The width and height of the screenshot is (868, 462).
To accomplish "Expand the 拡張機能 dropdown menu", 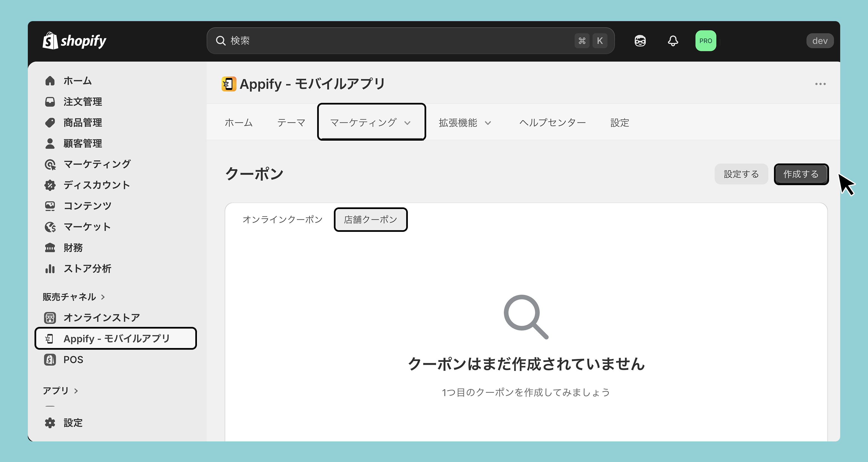I will 465,123.
